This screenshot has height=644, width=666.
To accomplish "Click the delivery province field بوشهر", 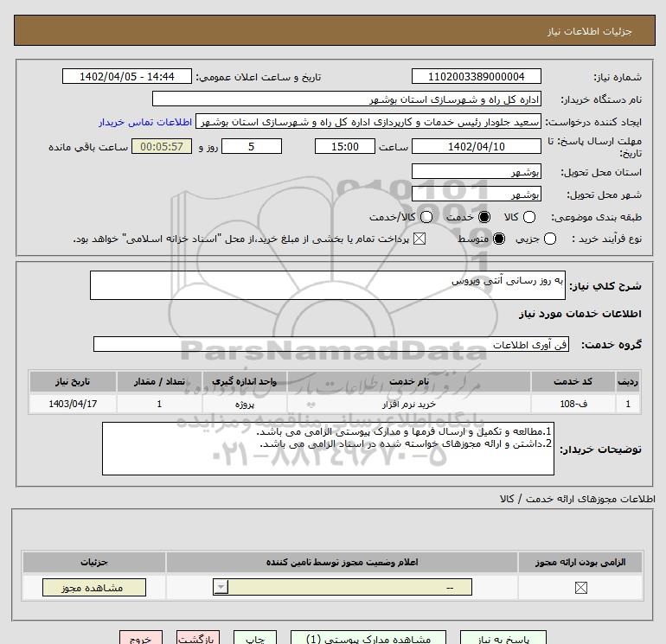I will (x=476, y=171).
